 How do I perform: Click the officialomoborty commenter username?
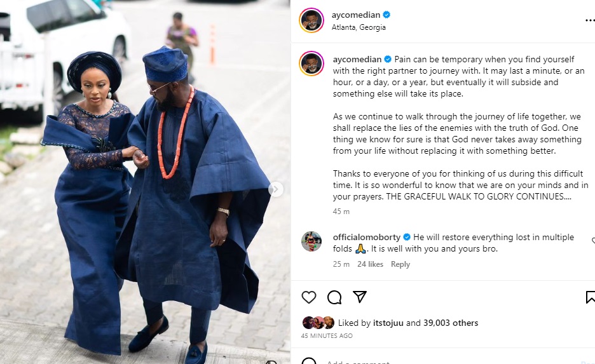click(x=366, y=237)
